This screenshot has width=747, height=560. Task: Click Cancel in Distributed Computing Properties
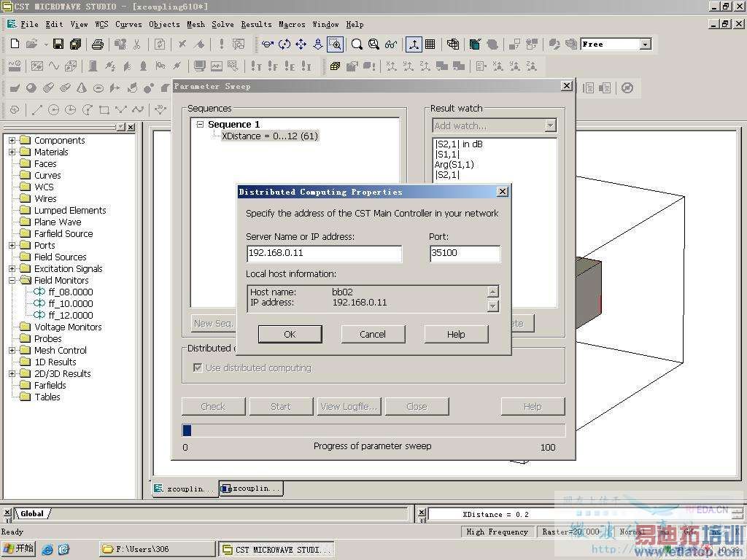373,334
